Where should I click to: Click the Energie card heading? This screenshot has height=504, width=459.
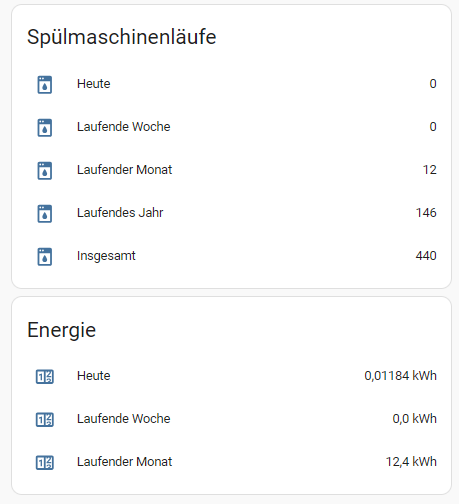[x=62, y=331]
